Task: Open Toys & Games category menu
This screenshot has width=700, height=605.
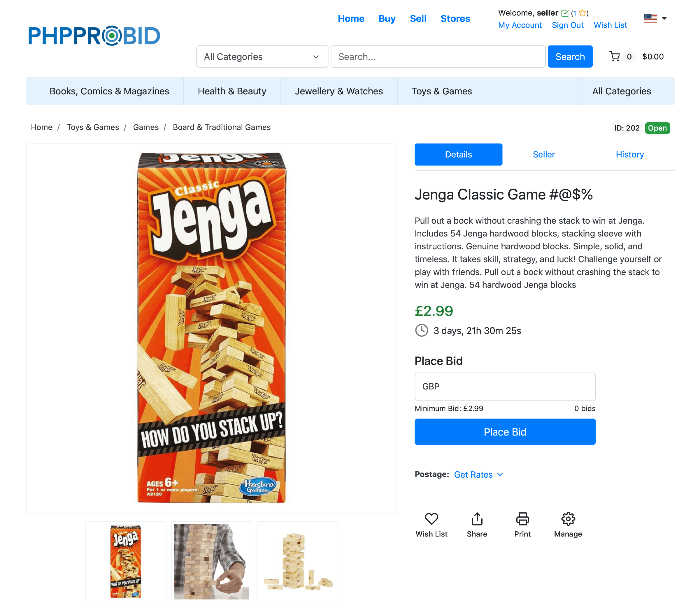Action: pyautogui.click(x=442, y=91)
